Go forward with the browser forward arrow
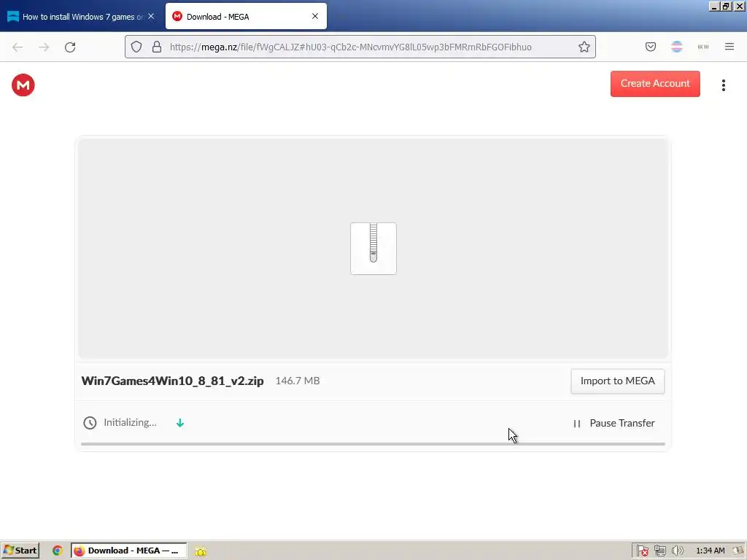 tap(44, 47)
